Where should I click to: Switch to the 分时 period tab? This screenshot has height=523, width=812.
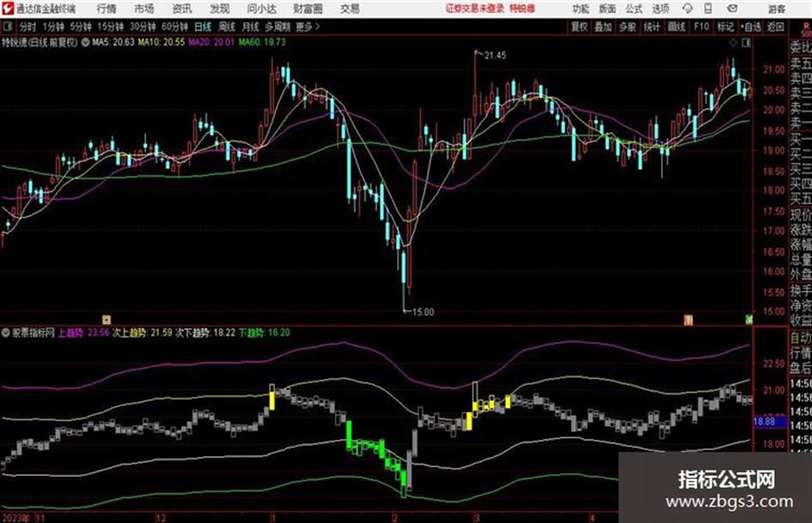coord(28,27)
